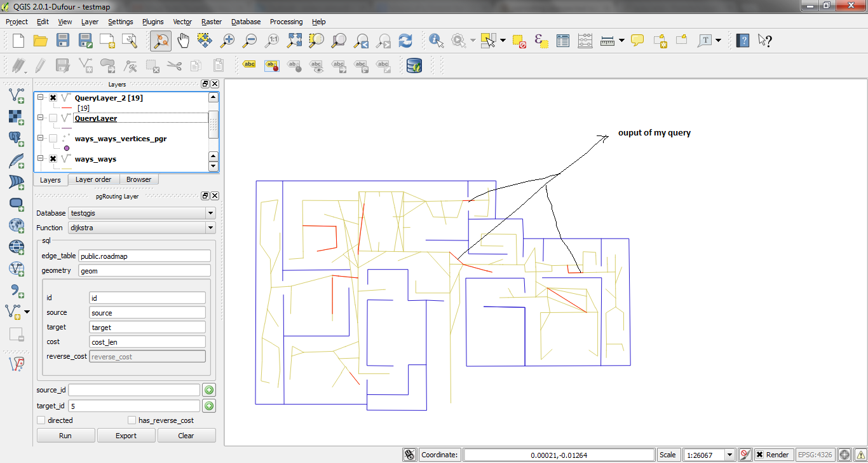Viewport: 868px width, 463px height.
Task: Click the Export button
Action: tap(126, 436)
